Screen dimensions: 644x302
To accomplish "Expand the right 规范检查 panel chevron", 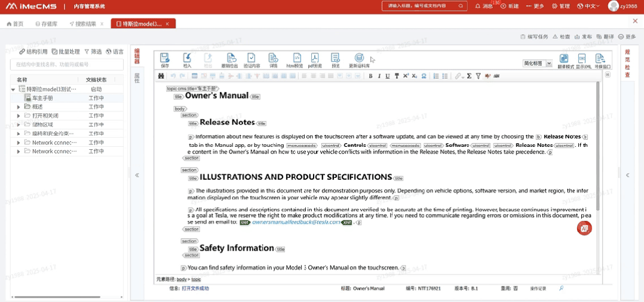I will [627, 175].
